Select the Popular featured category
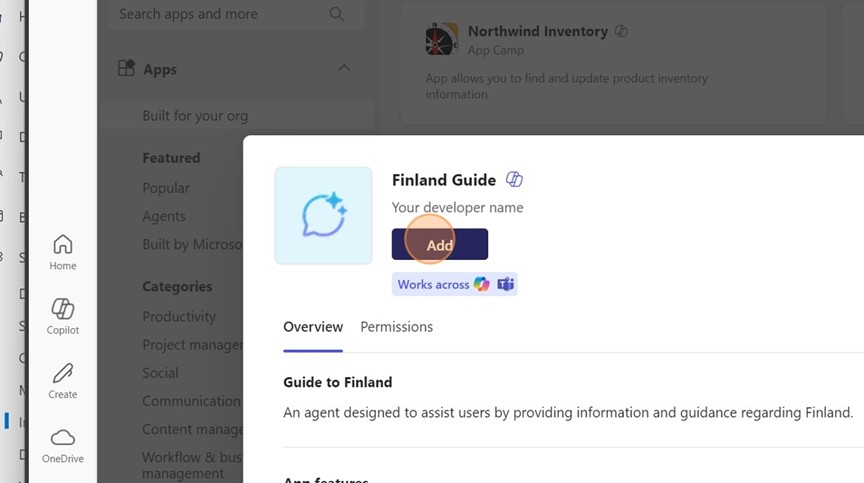Image resolution: width=864 pixels, height=483 pixels. [x=166, y=188]
